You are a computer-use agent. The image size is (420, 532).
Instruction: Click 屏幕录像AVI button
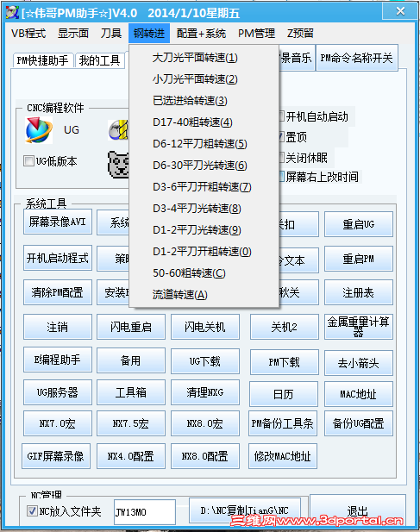(x=58, y=222)
